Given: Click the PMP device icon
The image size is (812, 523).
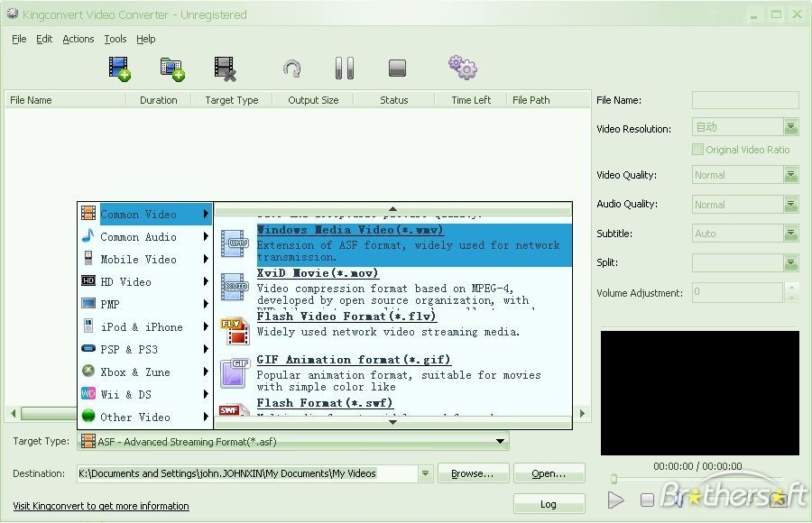Looking at the screenshot, I should pos(88,304).
